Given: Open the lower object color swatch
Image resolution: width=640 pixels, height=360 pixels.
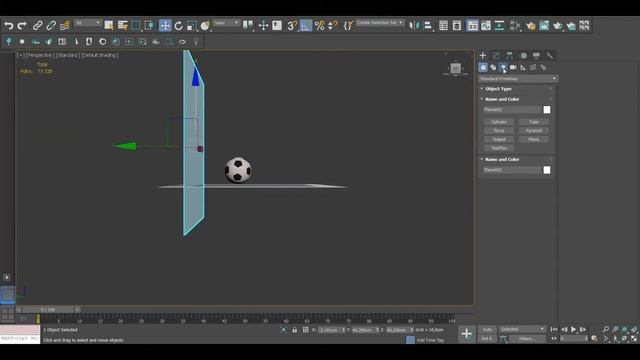Looking at the screenshot, I should tap(547, 170).
